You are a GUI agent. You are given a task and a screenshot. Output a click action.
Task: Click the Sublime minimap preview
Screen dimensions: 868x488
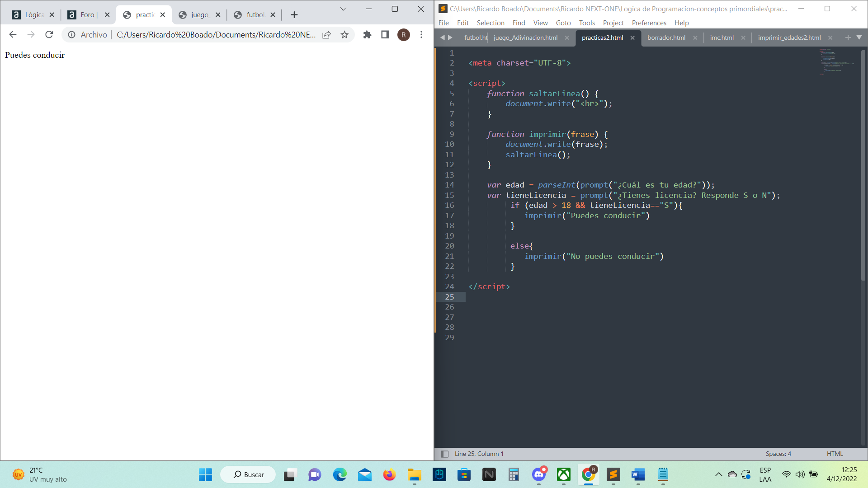coord(836,61)
